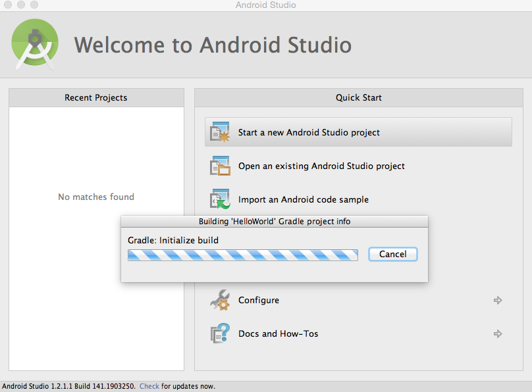Click the open existing project folder icon
The width and height of the screenshot is (532, 392).
pyautogui.click(x=220, y=166)
